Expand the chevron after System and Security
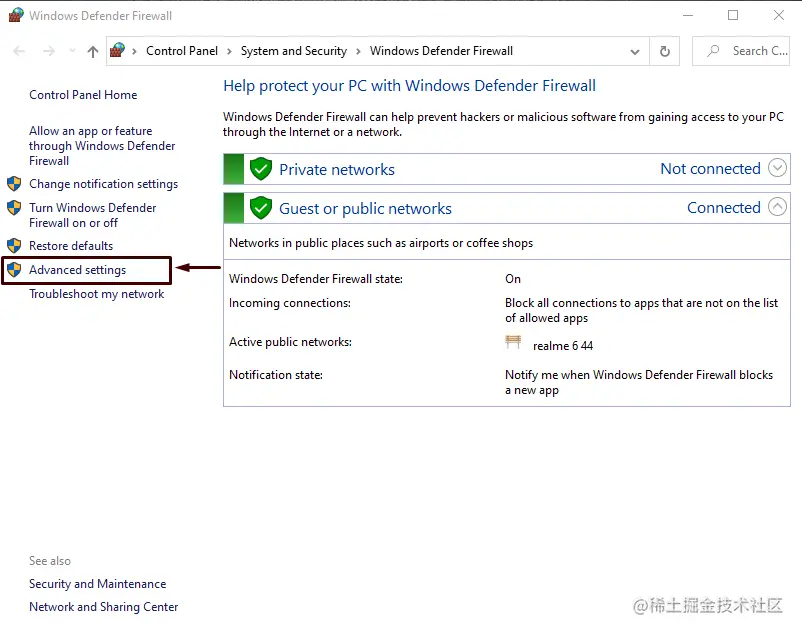This screenshot has width=802, height=634. 358,51
